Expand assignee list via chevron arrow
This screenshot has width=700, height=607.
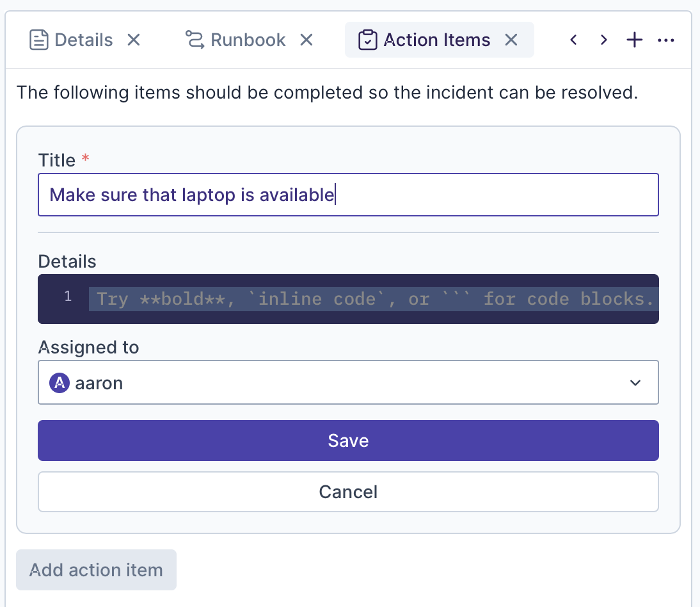click(x=635, y=383)
